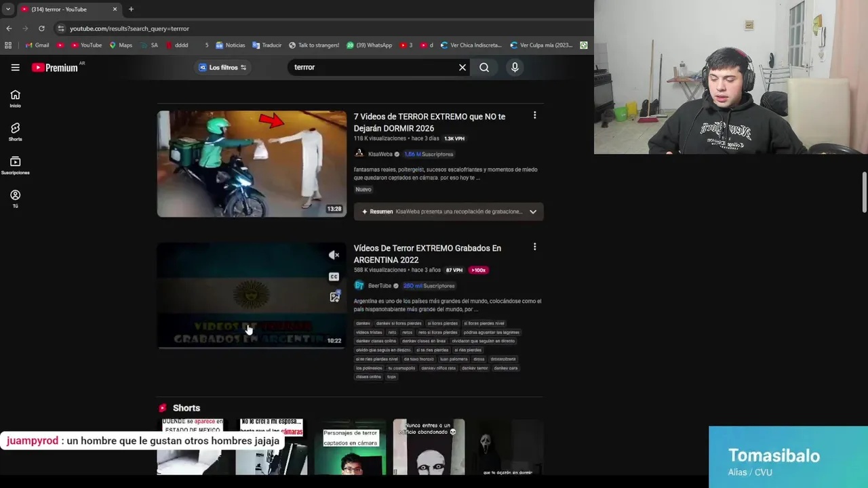Click the KisaWeba channel avatar
This screenshot has height=488, width=868.
point(359,154)
